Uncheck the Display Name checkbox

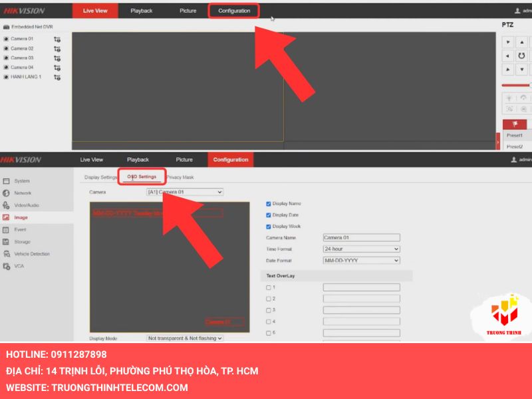point(269,204)
